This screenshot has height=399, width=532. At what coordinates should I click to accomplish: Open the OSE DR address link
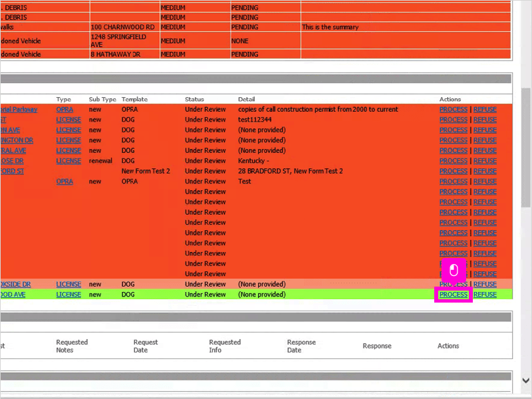coord(12,161)
